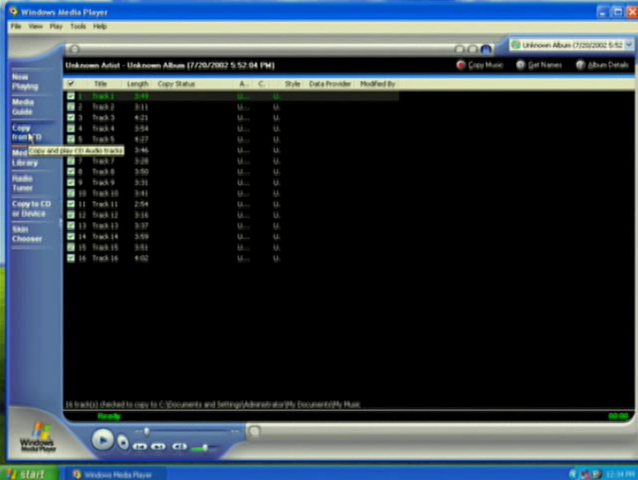Click Windows Media Player taskbar button
Viewport: 638px width, 480px height.
click(x=116, y=474)
